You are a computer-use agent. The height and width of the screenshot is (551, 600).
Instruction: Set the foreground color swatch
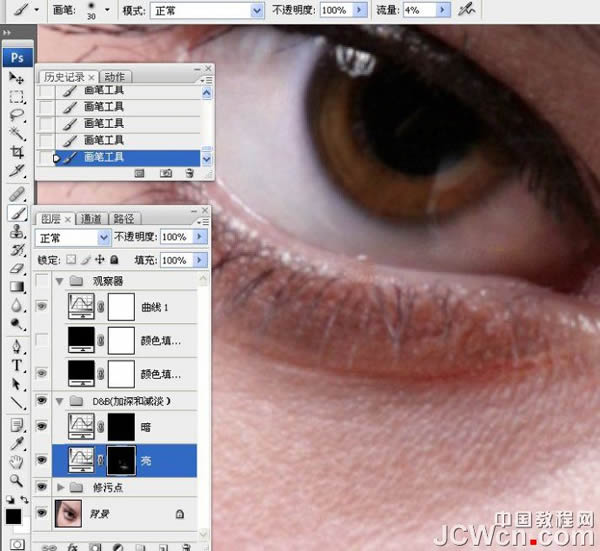tap(13, 516)
